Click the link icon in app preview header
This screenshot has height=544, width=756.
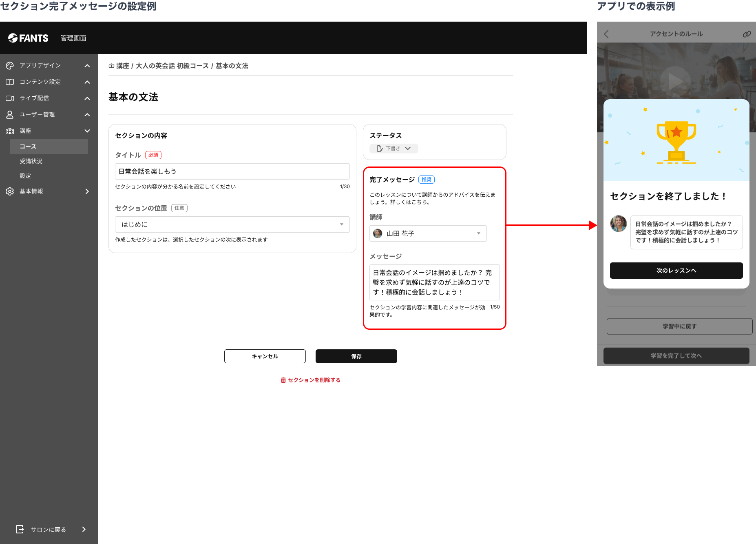pyautogui.click(x=747, y=34)
